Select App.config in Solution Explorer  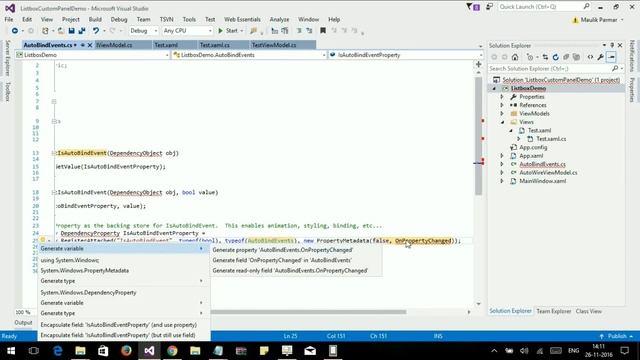533,147
